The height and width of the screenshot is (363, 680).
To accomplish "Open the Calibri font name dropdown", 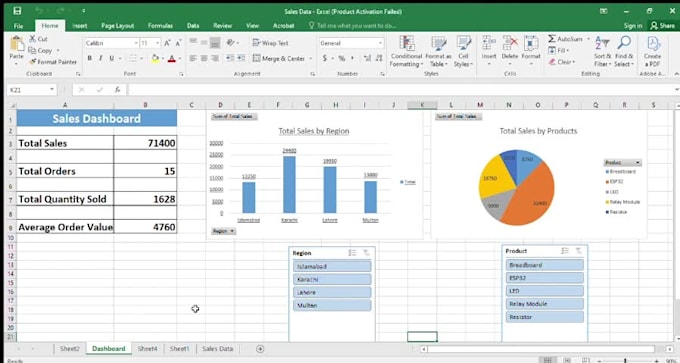I will [136, 43].
